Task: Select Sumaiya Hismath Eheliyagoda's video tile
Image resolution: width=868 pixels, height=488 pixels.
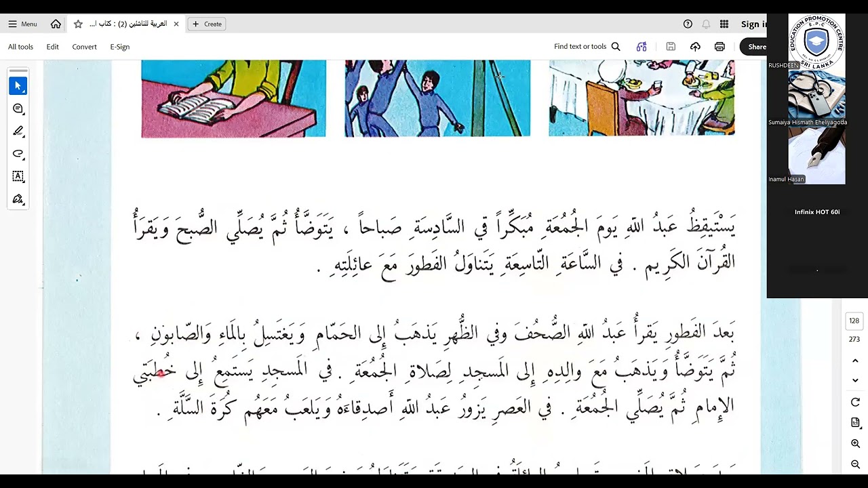Action: (816, 98)
